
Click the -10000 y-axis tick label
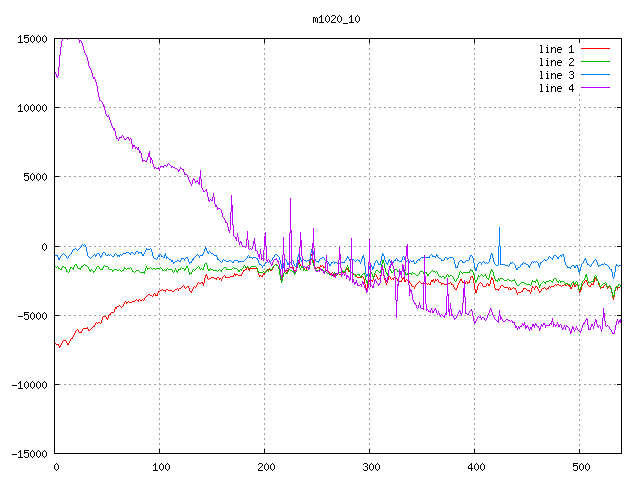(x=29, y=384)
